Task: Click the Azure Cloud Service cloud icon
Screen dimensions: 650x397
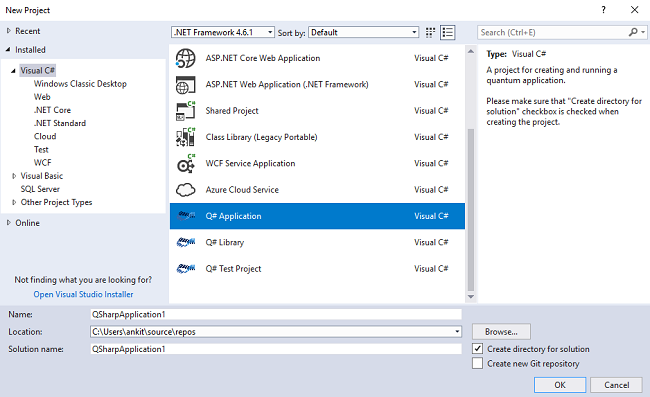Action: pos(185,190)
